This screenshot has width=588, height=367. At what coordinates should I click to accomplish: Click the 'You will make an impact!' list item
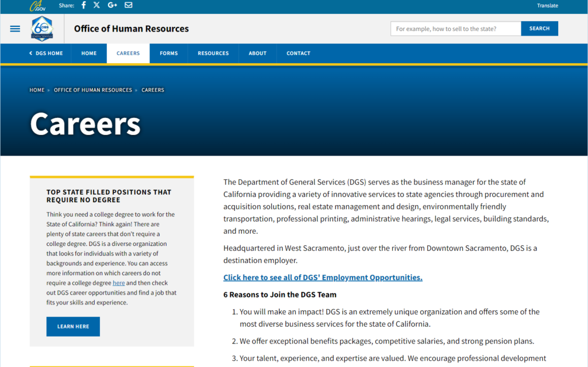click(390, 318)
